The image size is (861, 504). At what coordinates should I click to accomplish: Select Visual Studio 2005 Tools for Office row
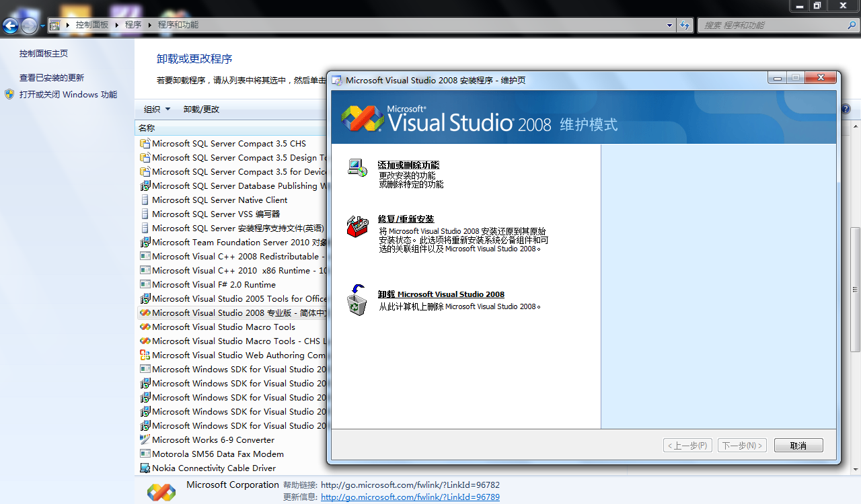coord(232,298)
